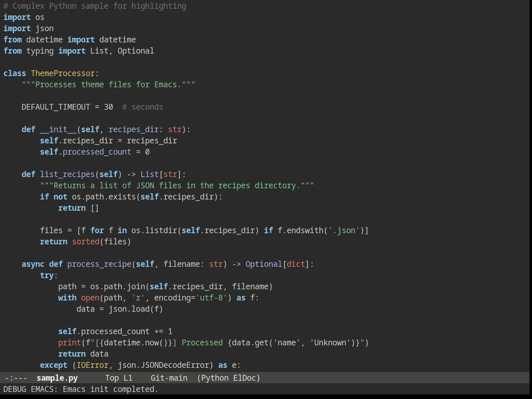Click the list_recipes function name

click(67, 175)
